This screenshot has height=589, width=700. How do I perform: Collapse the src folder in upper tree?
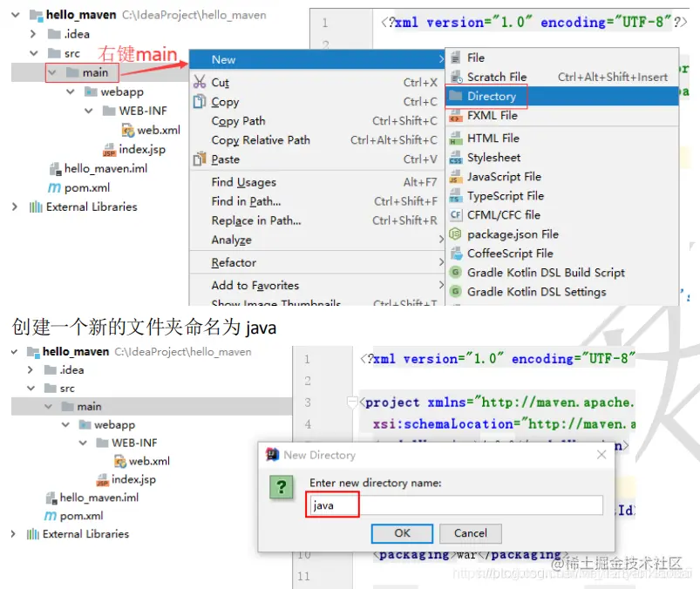point(33,53)
